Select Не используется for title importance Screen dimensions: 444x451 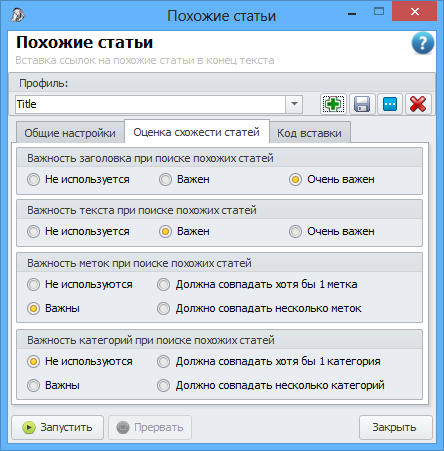[78, 180]
